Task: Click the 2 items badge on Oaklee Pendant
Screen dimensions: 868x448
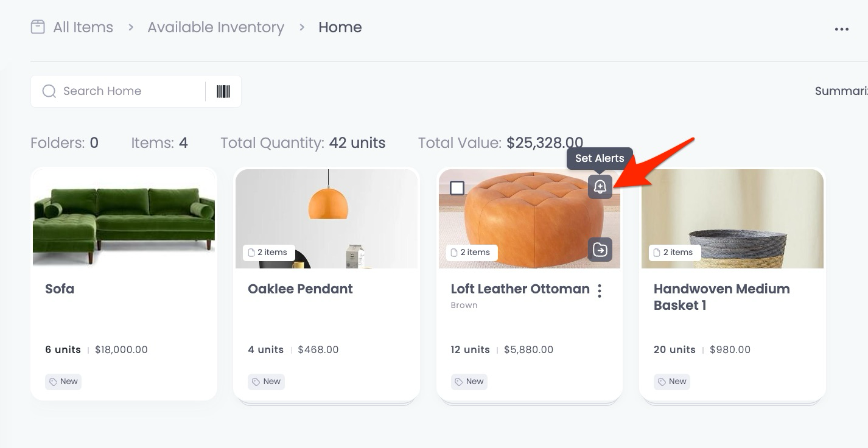Action: coord(268,253)
